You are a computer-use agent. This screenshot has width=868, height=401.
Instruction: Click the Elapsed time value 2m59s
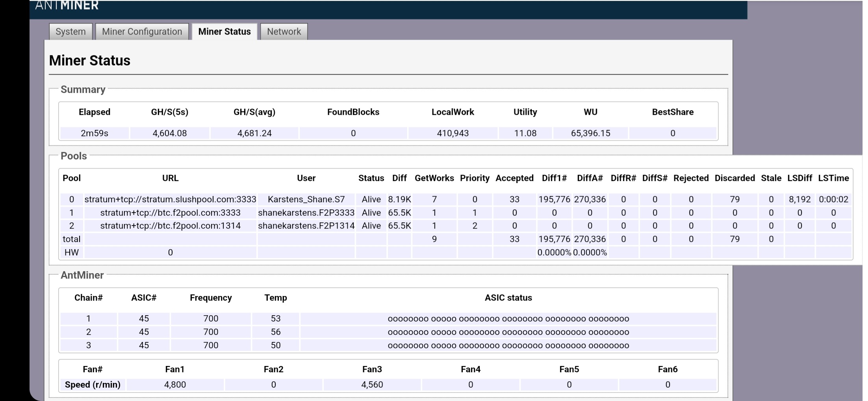(95, 133)
